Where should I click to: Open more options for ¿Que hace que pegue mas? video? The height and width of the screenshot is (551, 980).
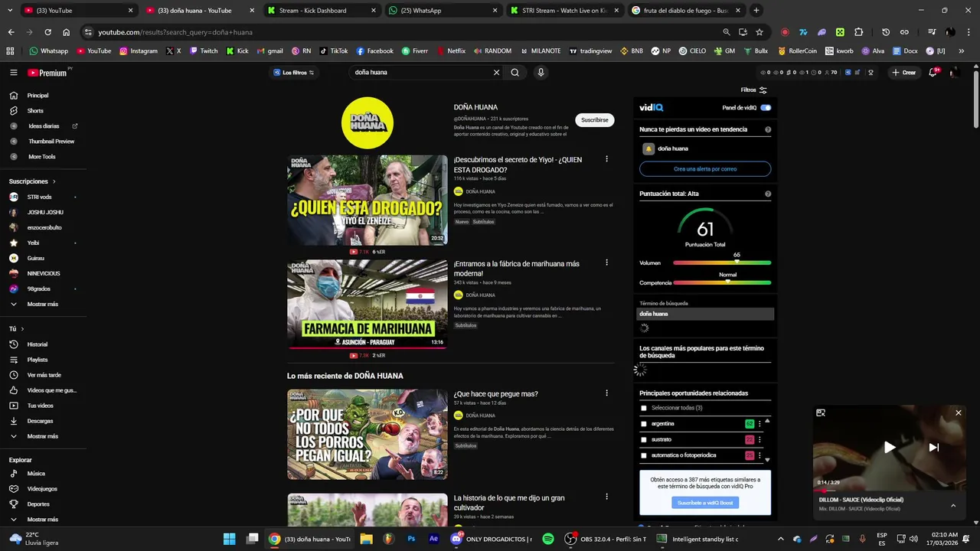606,393
